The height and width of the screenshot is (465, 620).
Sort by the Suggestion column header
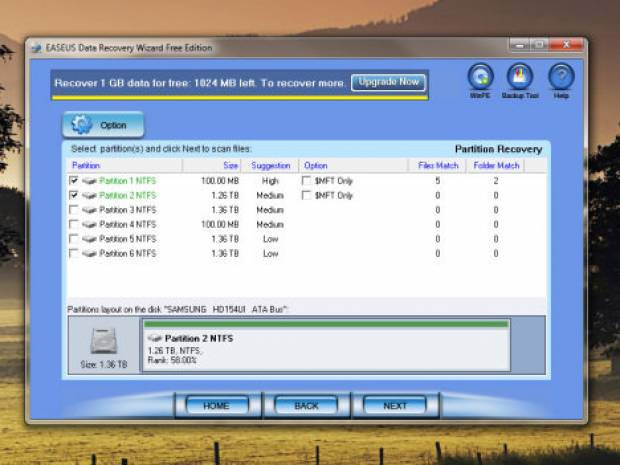point(270,165)
